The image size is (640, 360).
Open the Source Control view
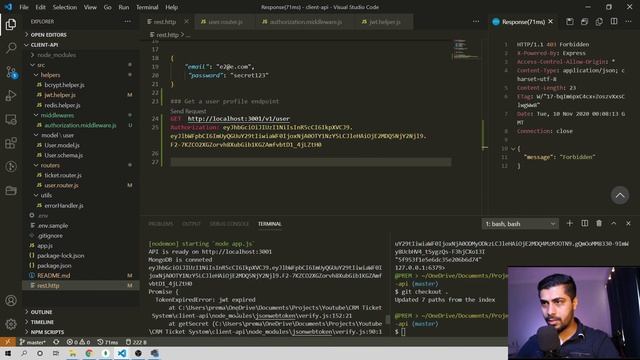click(x=11, y=72)
